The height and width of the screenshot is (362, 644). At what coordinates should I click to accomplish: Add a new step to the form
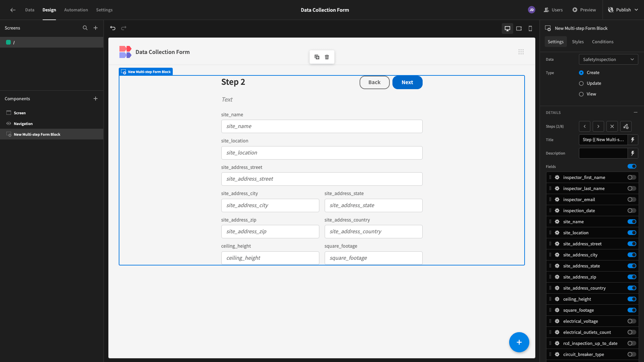pyautogui.click(x=626, y=126)
